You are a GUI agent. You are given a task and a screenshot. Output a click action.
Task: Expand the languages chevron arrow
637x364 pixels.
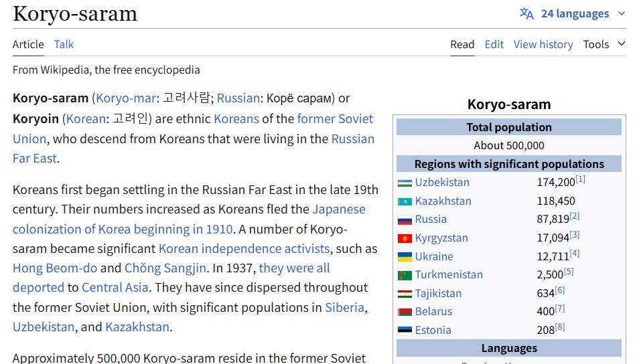pyautogui.click(x=622, y=13)
